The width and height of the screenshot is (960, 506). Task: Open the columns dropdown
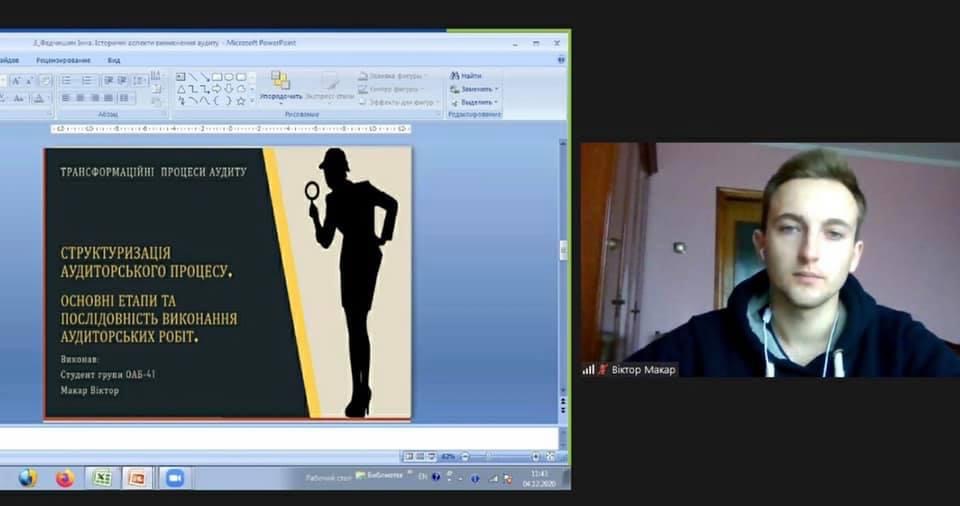124,98
